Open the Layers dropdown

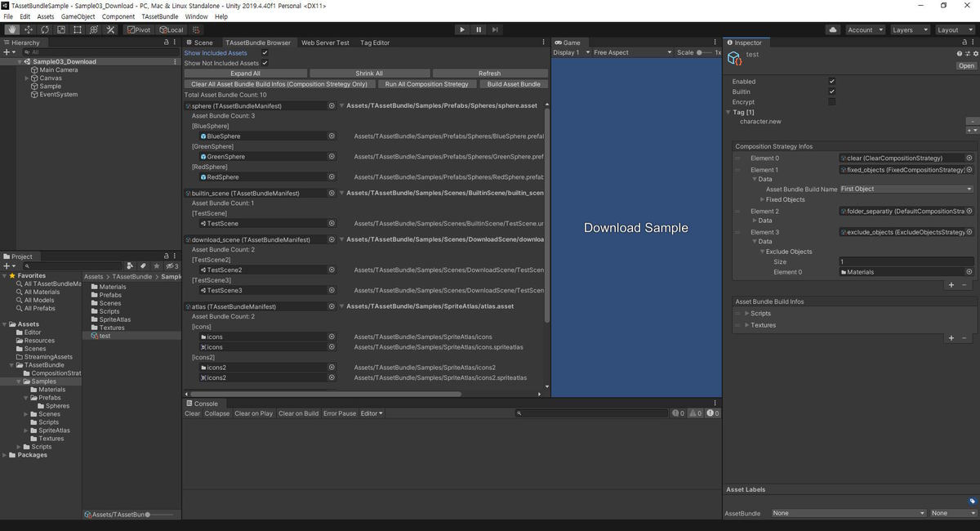click(x=909, y=29)
